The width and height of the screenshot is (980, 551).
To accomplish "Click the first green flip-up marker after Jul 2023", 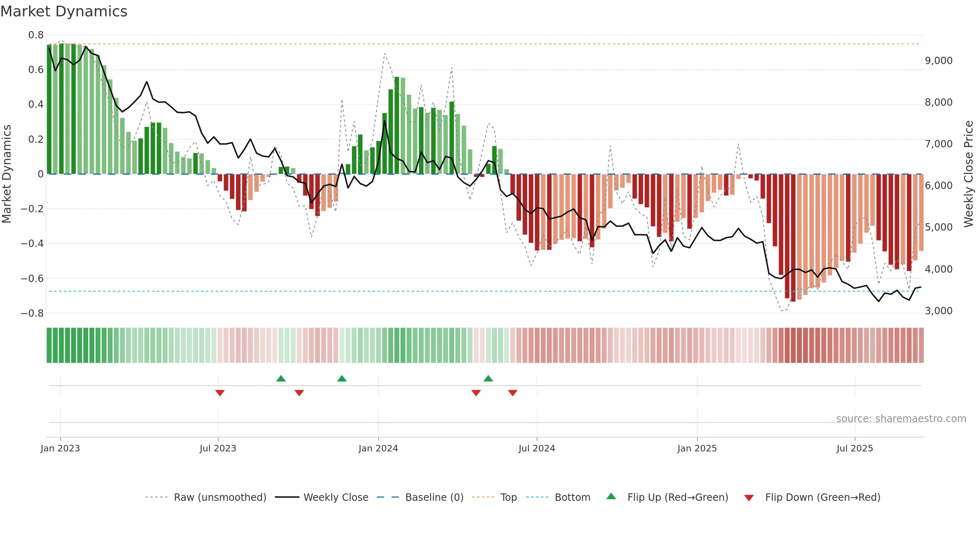I will 281,378.
